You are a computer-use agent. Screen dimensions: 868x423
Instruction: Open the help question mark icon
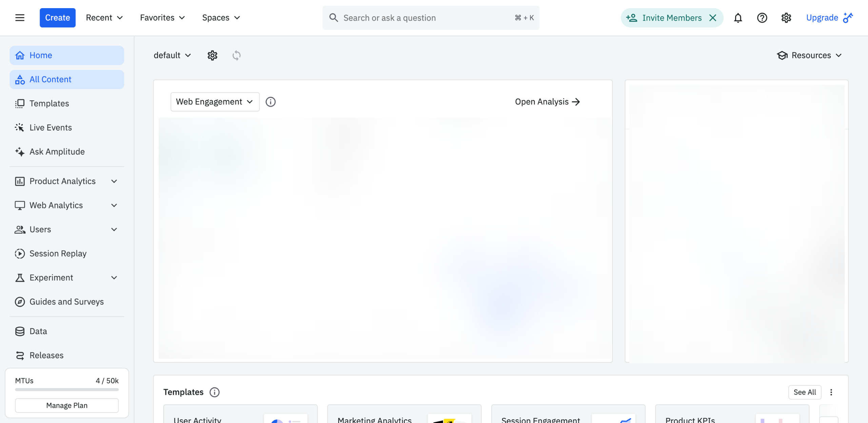(x=762, y=18)
